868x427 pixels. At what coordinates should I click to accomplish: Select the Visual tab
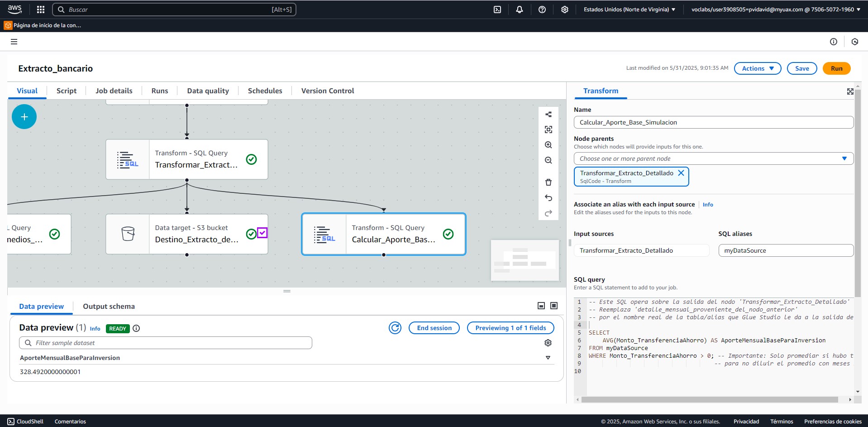(x=27, y=91)
